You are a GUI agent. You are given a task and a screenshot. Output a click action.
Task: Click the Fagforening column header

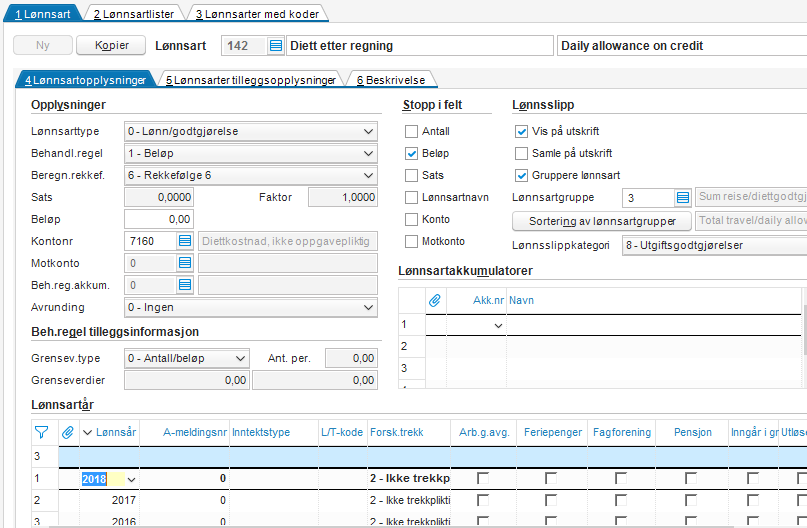622,432
